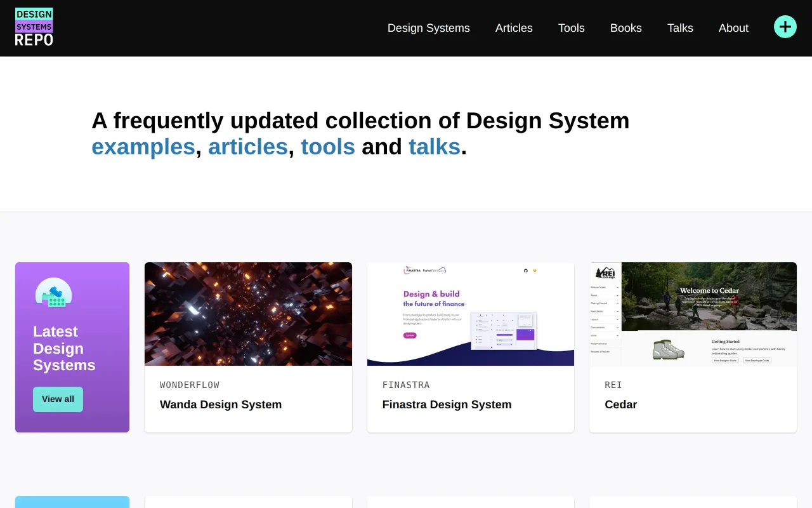Visit the About page
The image size is (812, 508).
tap(733, 28)
